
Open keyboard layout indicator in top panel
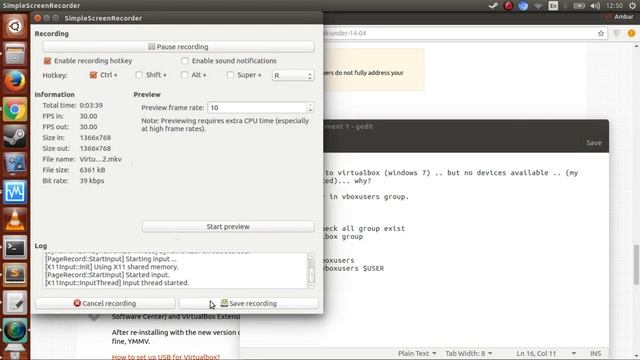553,6
